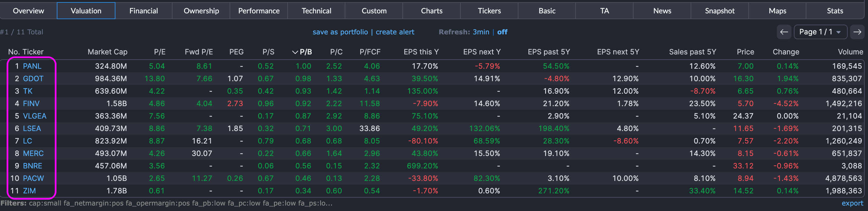The height and width of the screenshot is (211, 868).
Task: Open BNRE ticker link
Action: 32,166
